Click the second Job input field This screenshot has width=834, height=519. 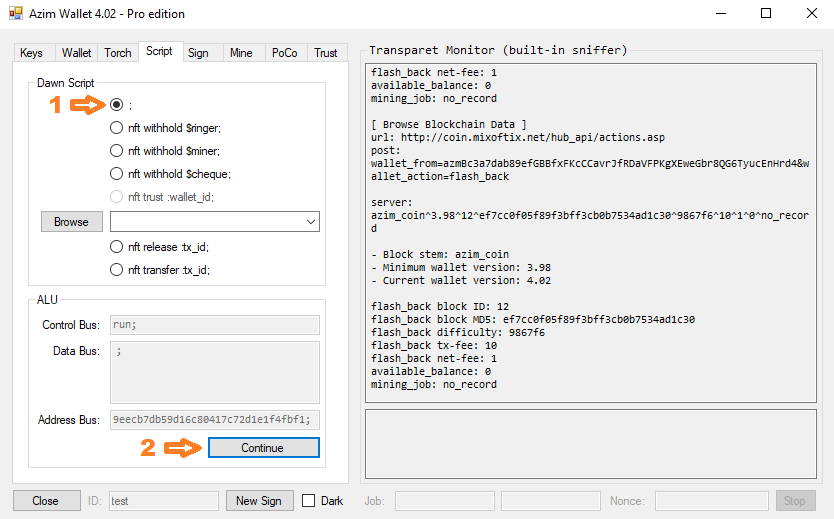click(552, 501)
